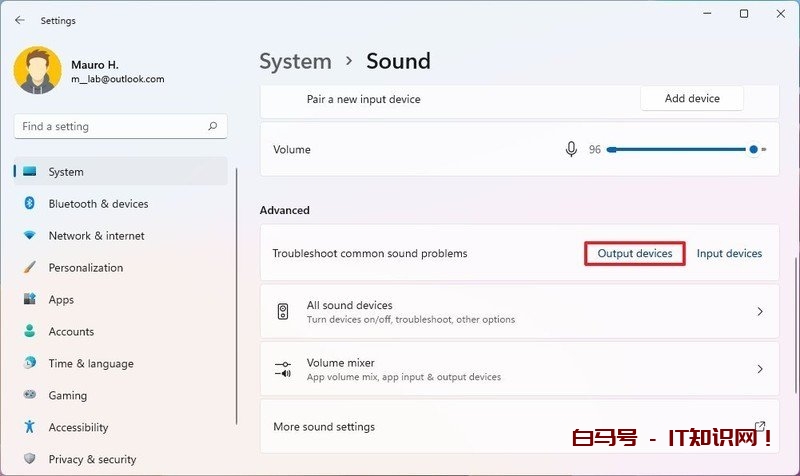Viewport: 800px width, 476px height.
Task: Click the search magnifier in Find a setting
Action: [212, 127]
